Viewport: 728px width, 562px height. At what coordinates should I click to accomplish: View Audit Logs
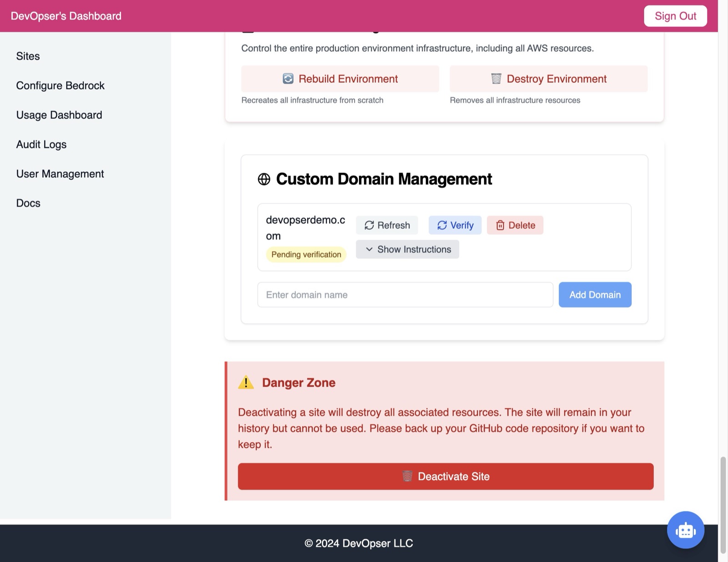click(x=41, y=144)
